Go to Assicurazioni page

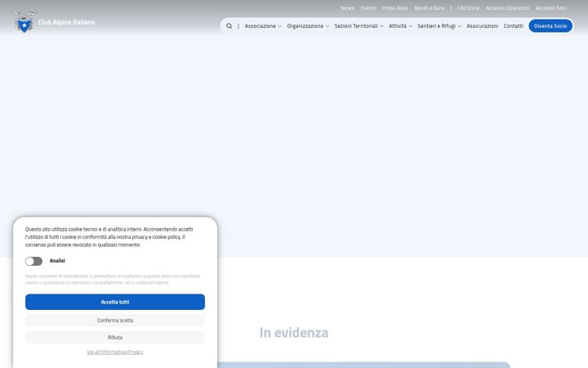point(483,26)
